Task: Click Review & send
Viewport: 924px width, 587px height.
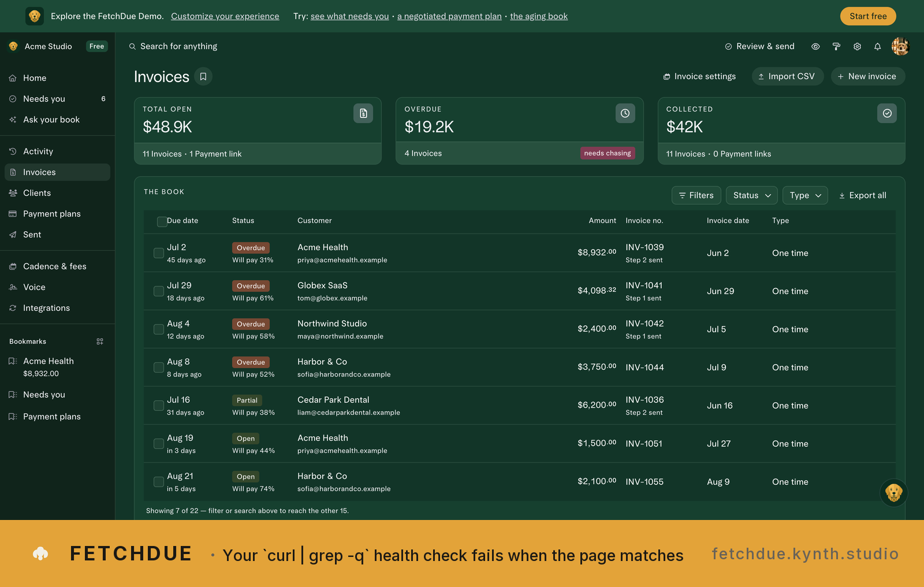Action: point(759,46)
